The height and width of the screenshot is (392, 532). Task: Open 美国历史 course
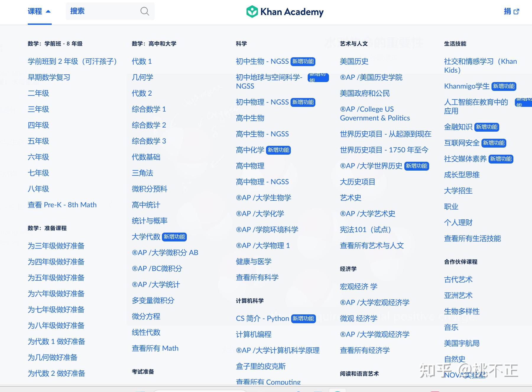[354, 61]
